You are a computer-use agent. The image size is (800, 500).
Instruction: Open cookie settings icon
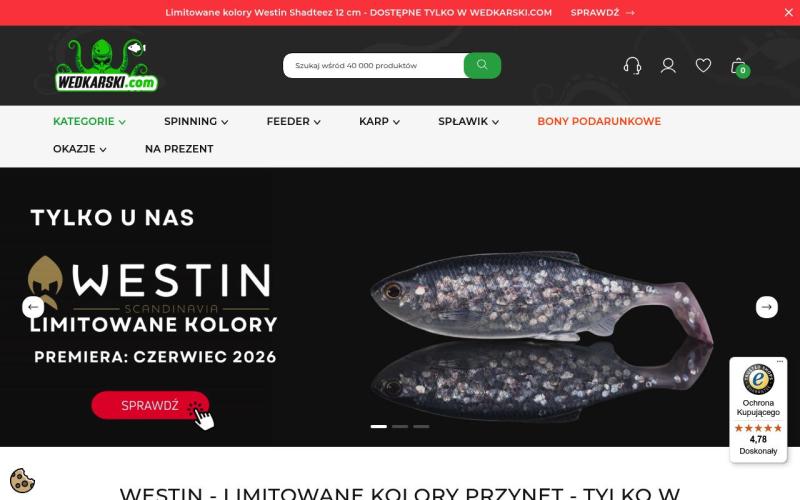coord(22,480)
